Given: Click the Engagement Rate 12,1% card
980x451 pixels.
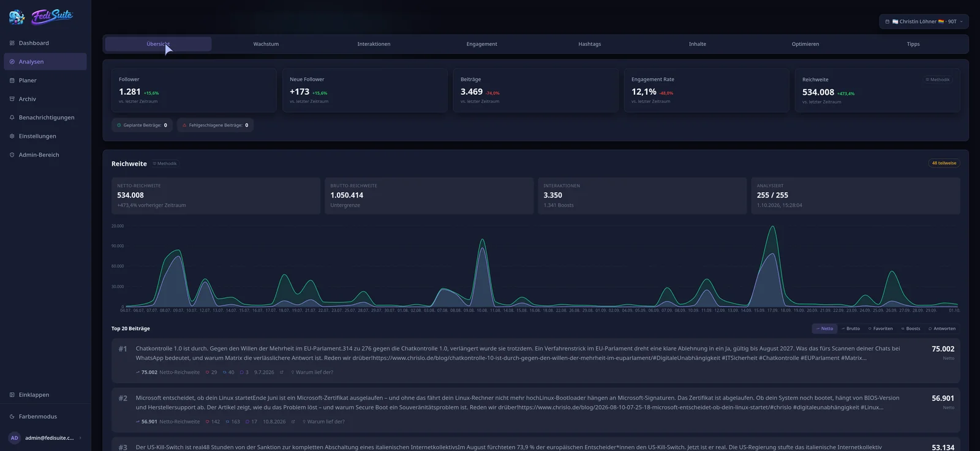Looking at the screenshot, I should pyautogui.click(x=706, y=90).
